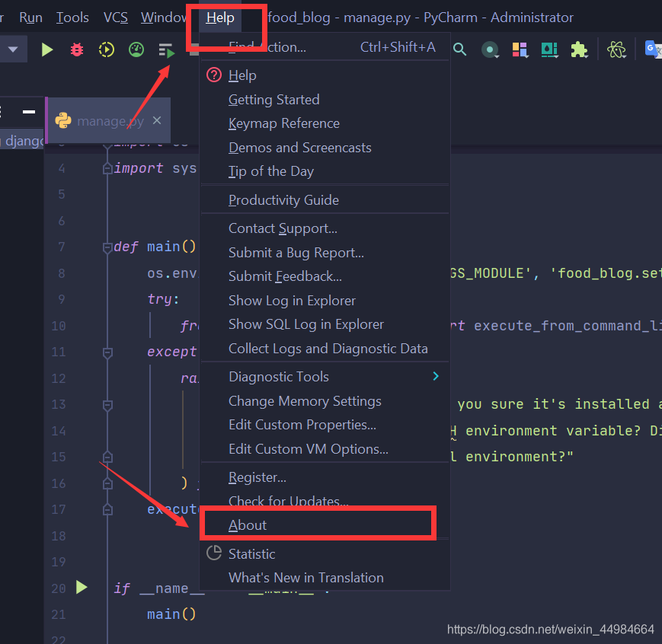The image size is (662, 644).
Task: Click the concurrency diagram run icon
Action: point(166,50)
